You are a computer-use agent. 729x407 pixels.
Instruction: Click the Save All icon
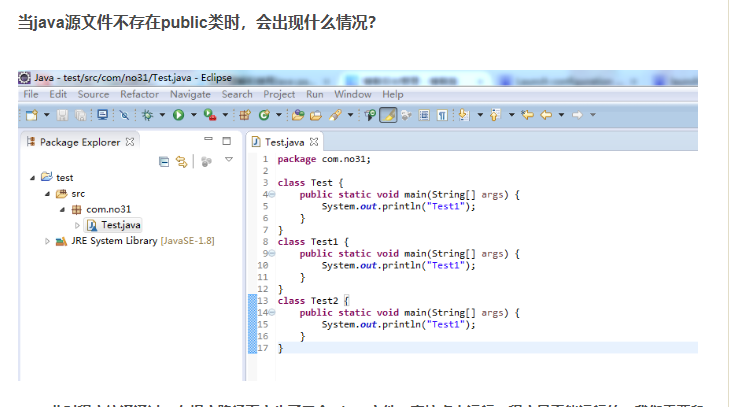(80, 115)
